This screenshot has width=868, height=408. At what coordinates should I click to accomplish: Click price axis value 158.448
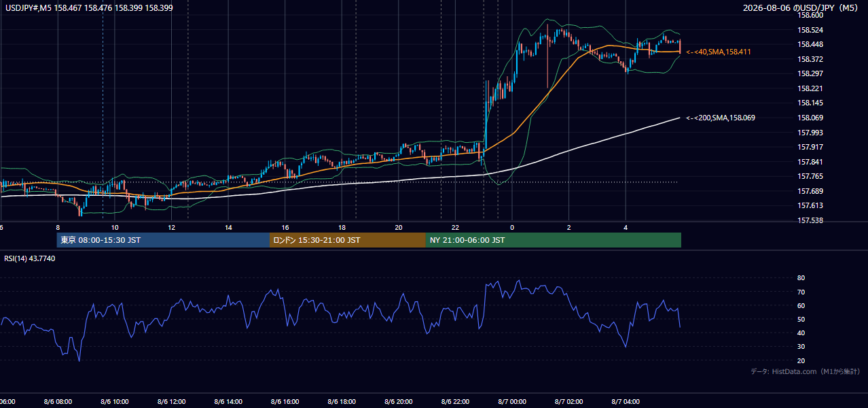(810, 44)
